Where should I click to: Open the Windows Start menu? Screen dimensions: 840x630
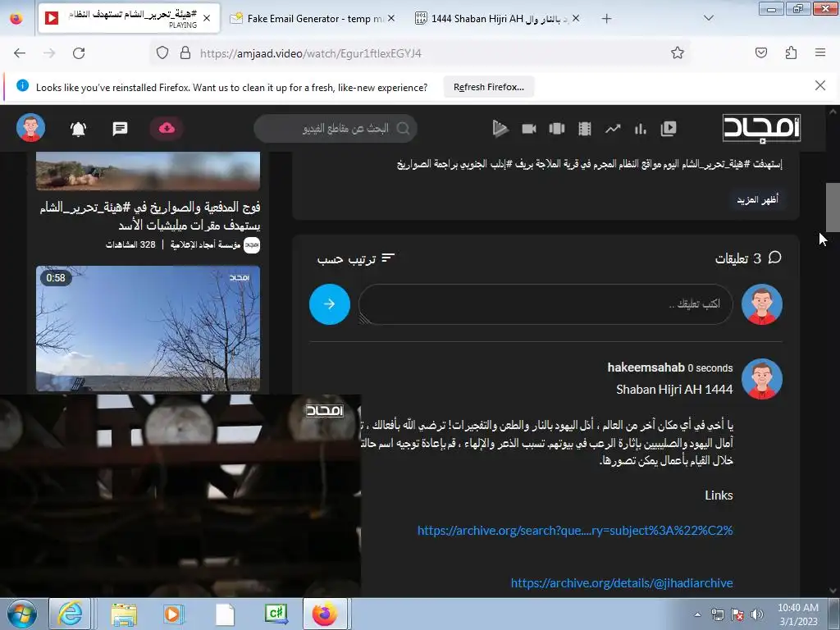(21, 614)
